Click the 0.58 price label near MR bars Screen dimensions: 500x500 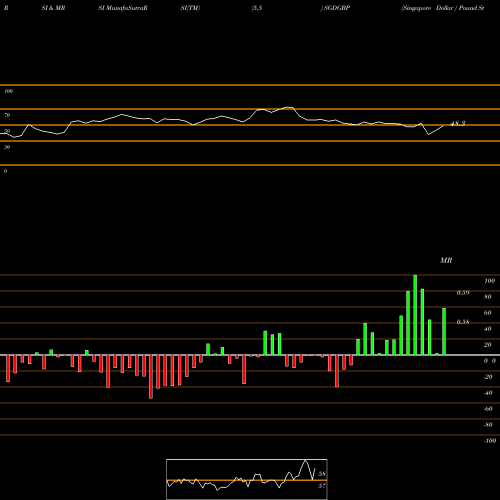pyautogui.click(x=463, y=322)
